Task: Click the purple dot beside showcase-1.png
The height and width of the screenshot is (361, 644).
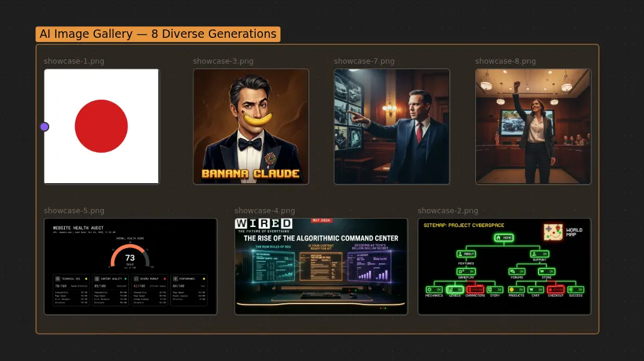Action: click(x=44, y=127)
